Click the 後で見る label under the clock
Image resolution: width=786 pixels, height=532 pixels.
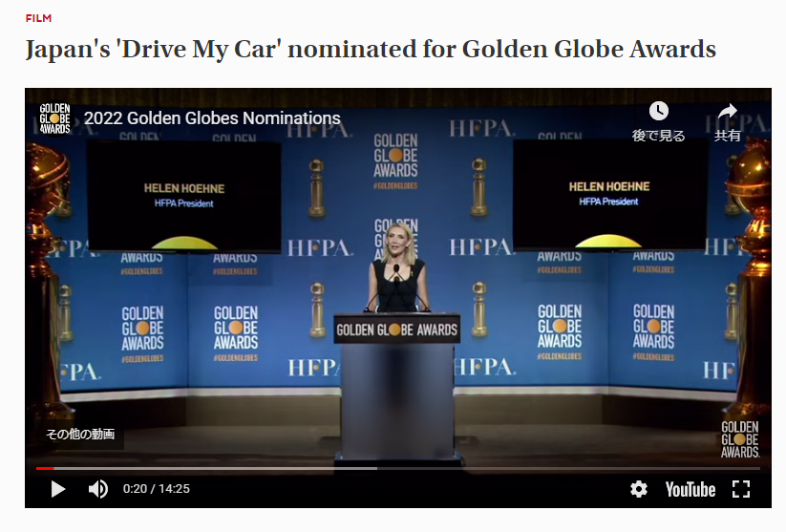[659, 136]
